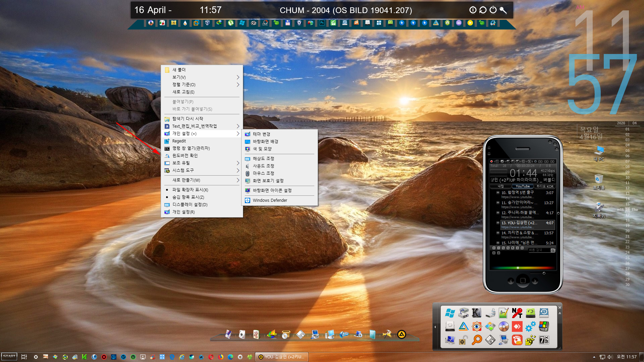The height and width of the screenshot is (362, 644).
Task: Open the YOU-김상민 taskbar window button
Action: (282, 357)
